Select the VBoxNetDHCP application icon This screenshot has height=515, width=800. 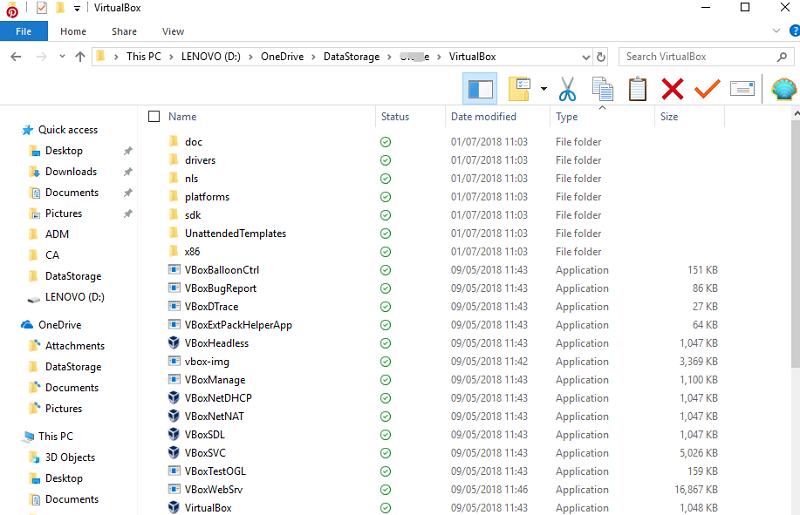click(x=174, y=398)
